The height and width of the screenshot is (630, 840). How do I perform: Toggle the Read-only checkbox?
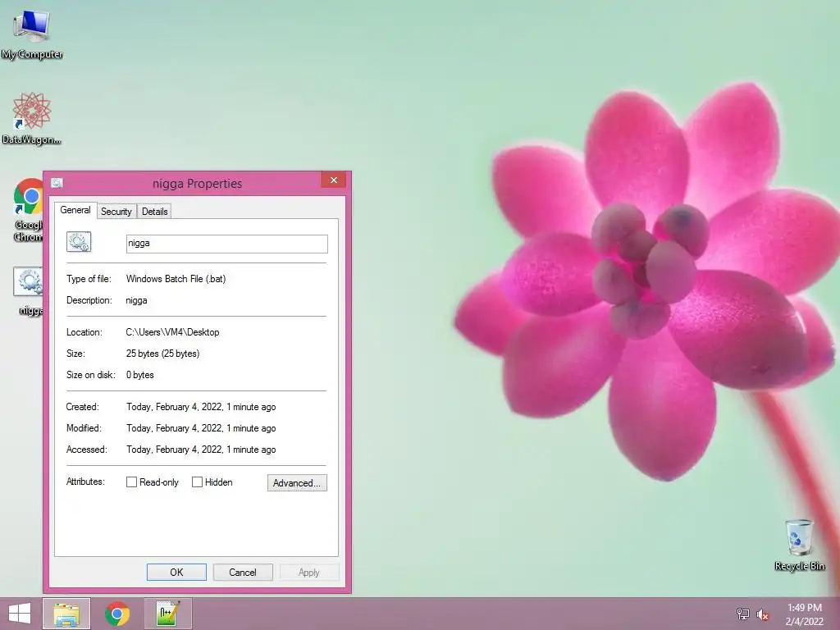click(x=131, y=482)
